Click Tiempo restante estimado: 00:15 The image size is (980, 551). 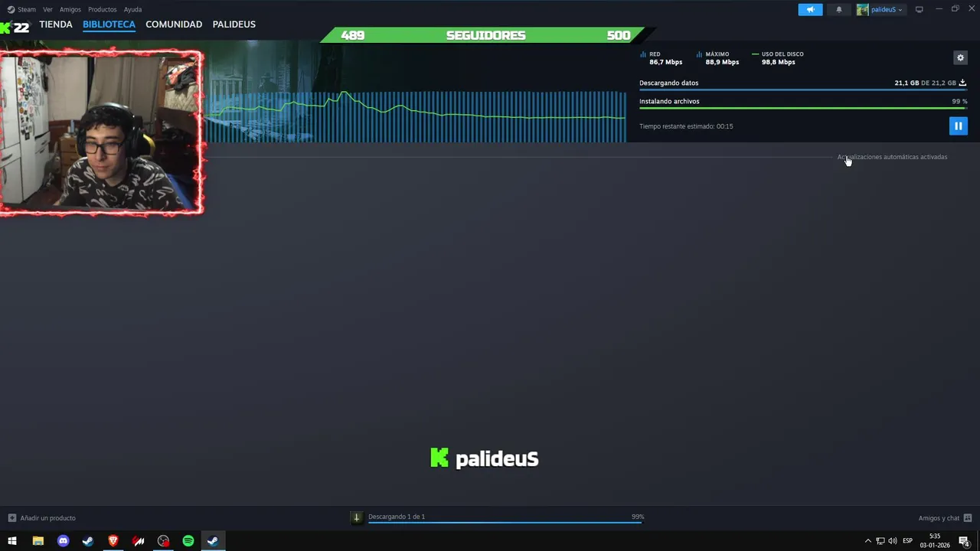tap(686, 126)
